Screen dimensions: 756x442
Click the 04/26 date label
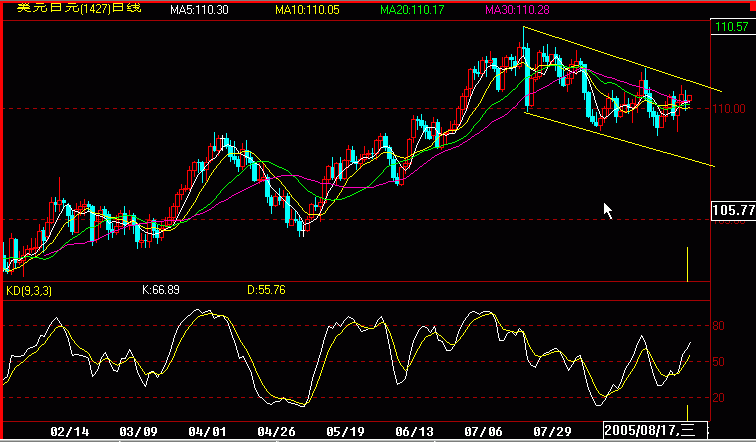(276, 431)
